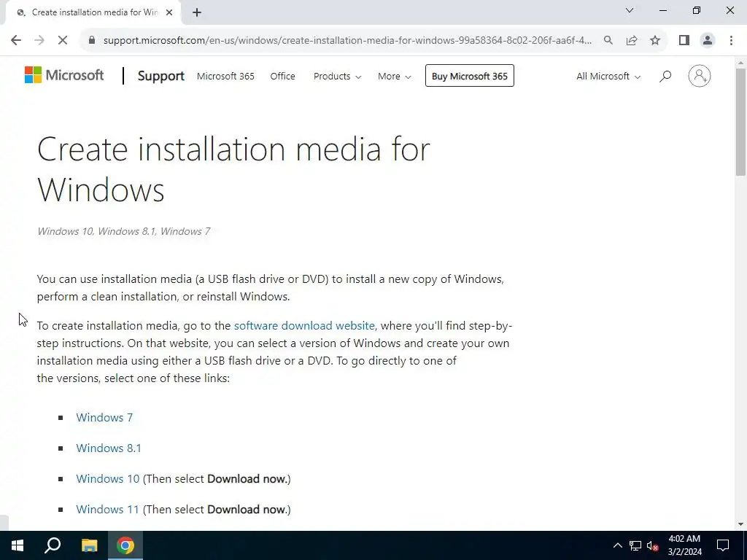Launch File Explorer from the taskbar
747x560 pixels.
pos(89,545)
